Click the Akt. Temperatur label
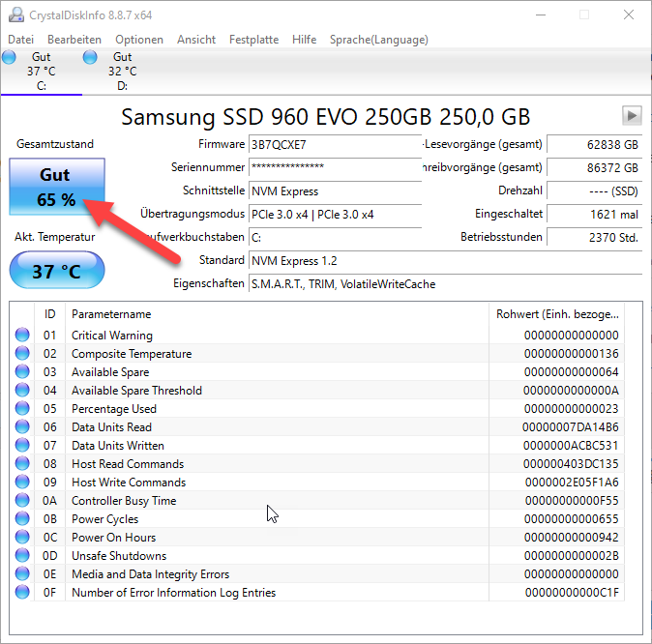 pyautogui.click(x=55, y=237)
